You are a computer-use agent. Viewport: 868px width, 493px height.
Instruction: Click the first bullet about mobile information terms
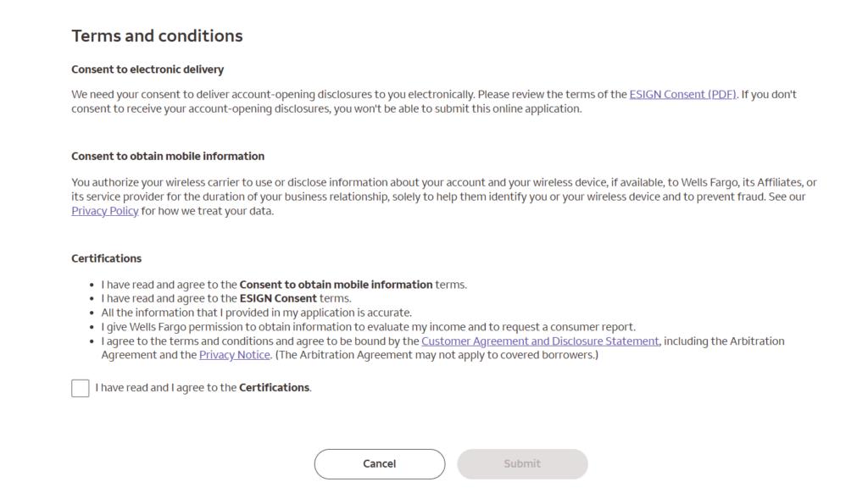pos(284,285)
